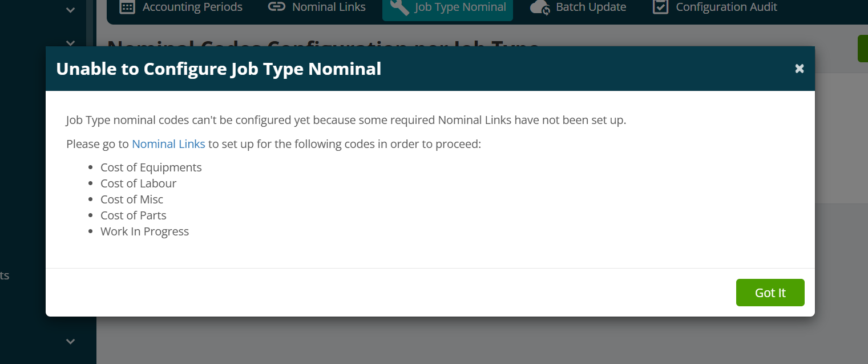Select the Job Type Nominal tab label
868x364 pixels.
461,7
